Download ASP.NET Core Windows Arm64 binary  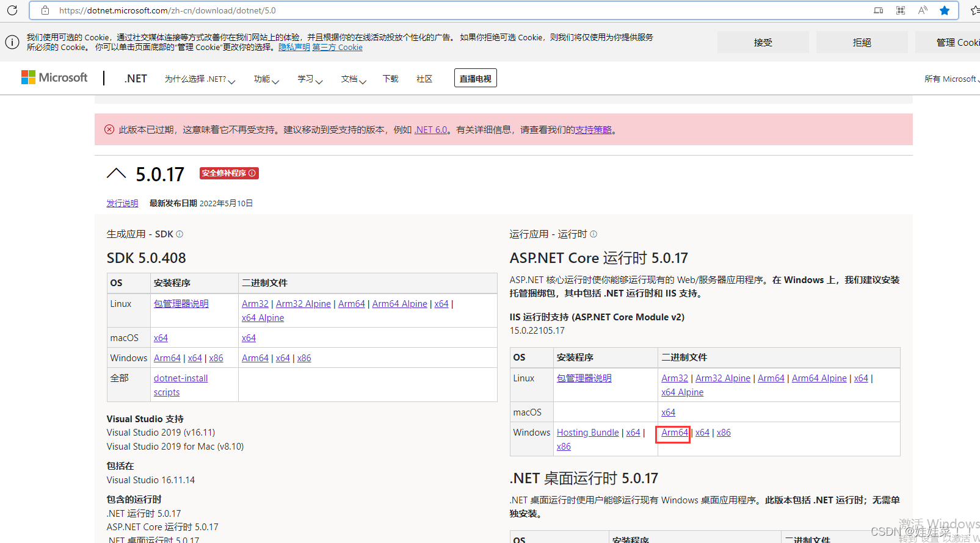[675, 433]
